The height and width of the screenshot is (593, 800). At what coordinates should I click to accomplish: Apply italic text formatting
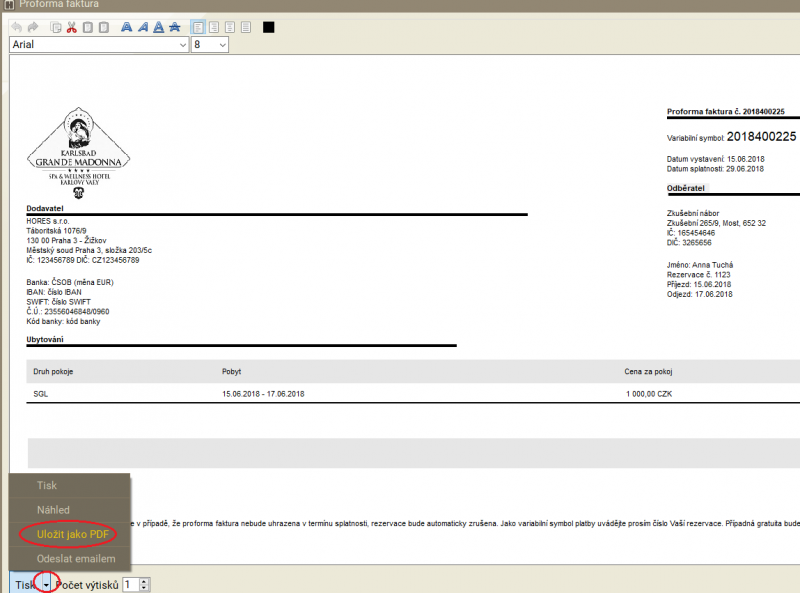pyautogui.click(x=143, y=27)
